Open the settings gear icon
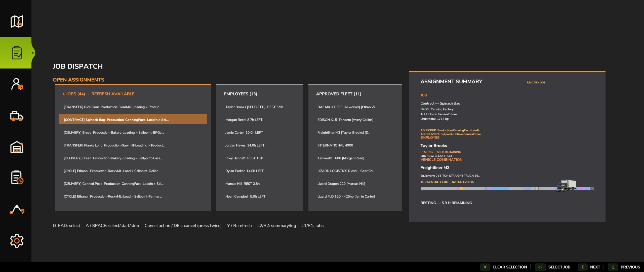 pyautogui.click(x=17, y=241)
